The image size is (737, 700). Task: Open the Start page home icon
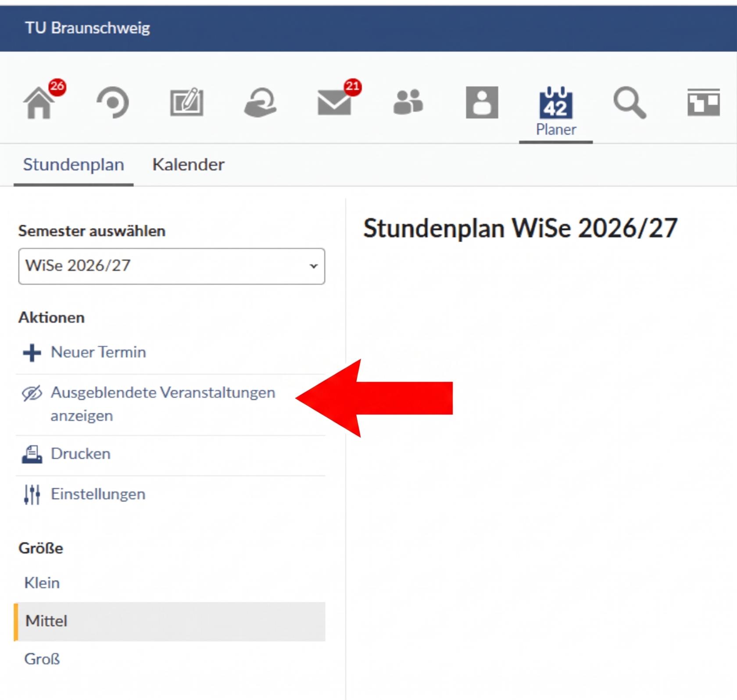tap(39, 103)
